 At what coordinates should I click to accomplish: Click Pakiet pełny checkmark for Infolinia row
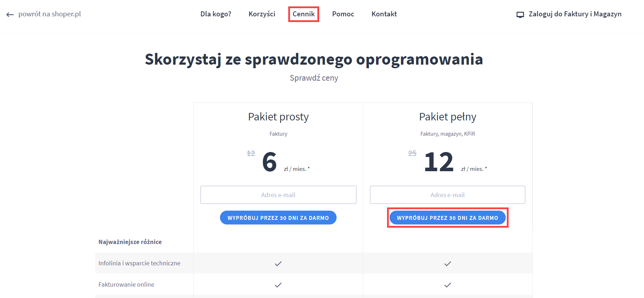tap(447, 264)
